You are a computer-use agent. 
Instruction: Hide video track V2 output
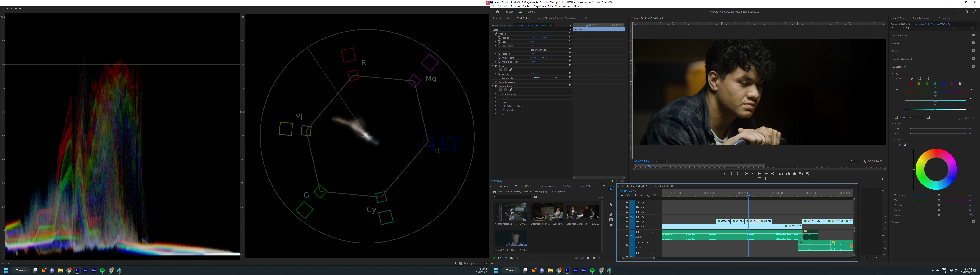(643, 222)
